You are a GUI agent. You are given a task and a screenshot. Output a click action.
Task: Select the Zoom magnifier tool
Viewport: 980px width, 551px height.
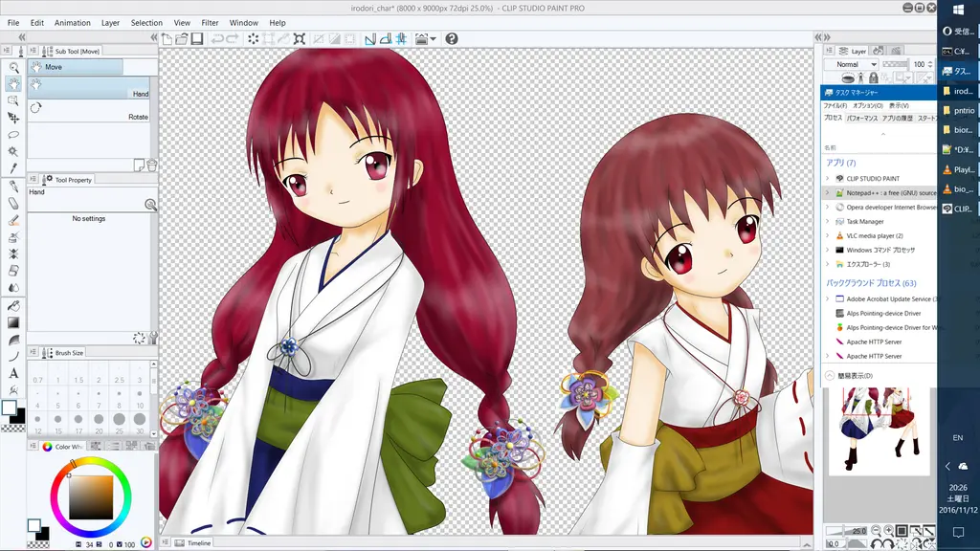(13, 68)
